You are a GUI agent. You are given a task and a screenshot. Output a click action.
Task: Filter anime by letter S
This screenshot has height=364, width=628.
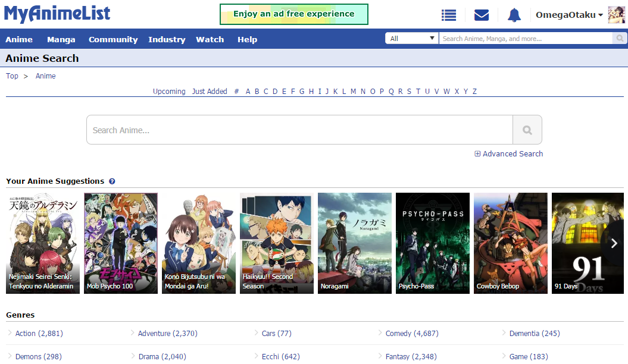pyautogui.click(x=409, y=91)
